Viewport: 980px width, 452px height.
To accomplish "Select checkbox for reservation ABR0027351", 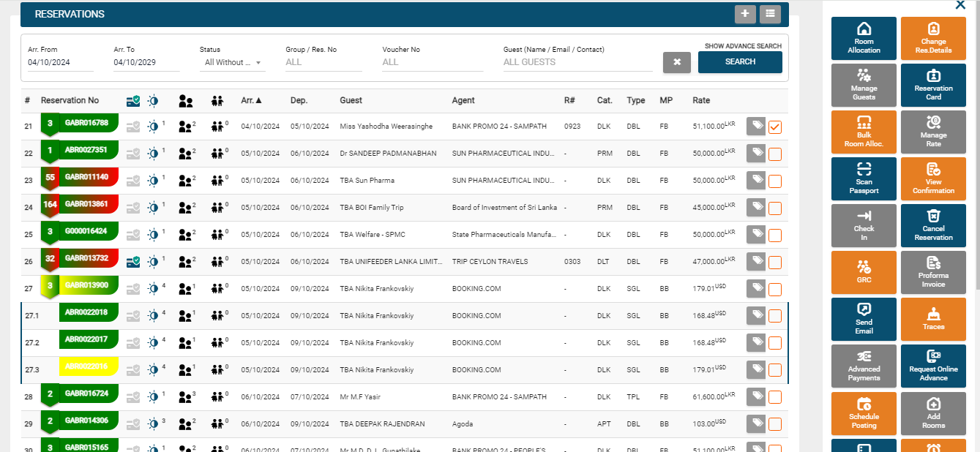I will click(775, 154).
